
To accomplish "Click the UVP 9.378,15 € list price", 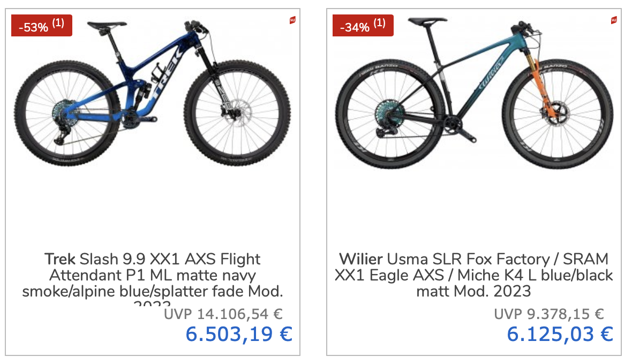I will point(549,314).
